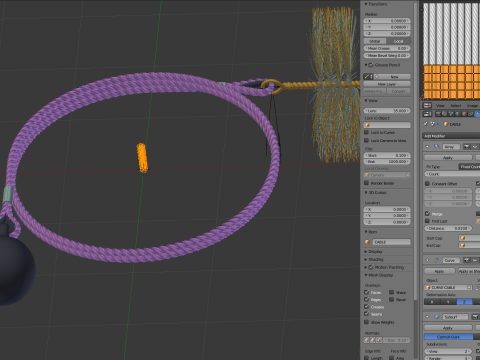Click the cube icon in End Cap field
Image resolution: width=480 pixels, height=360 pixels.
tap(462, 245)
